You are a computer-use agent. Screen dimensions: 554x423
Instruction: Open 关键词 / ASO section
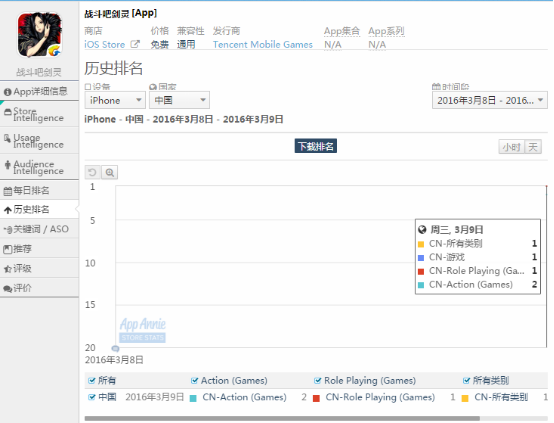(x=39, y=229)
